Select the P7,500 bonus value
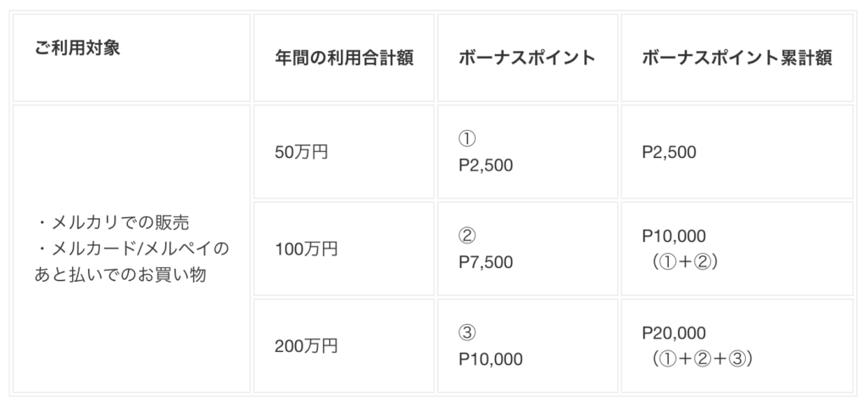 [485, 262]
